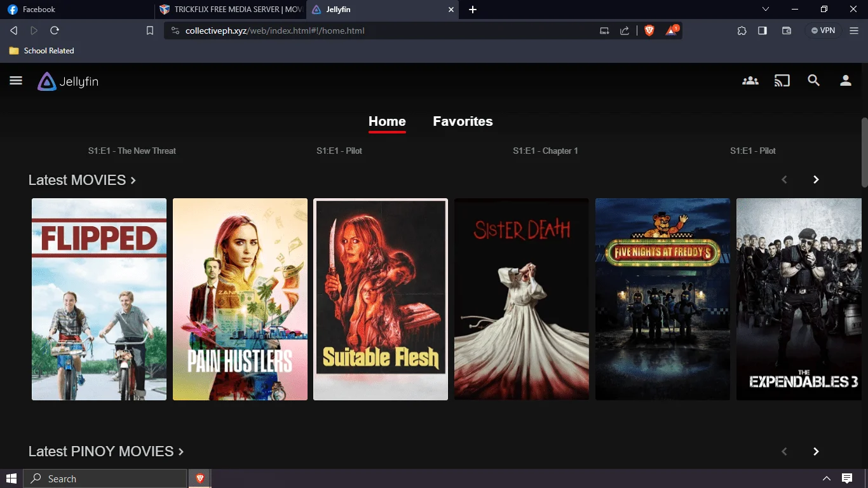Viewport: 868px width, 488px height.
Task: Click the share page icon
Action: point(625,30)
